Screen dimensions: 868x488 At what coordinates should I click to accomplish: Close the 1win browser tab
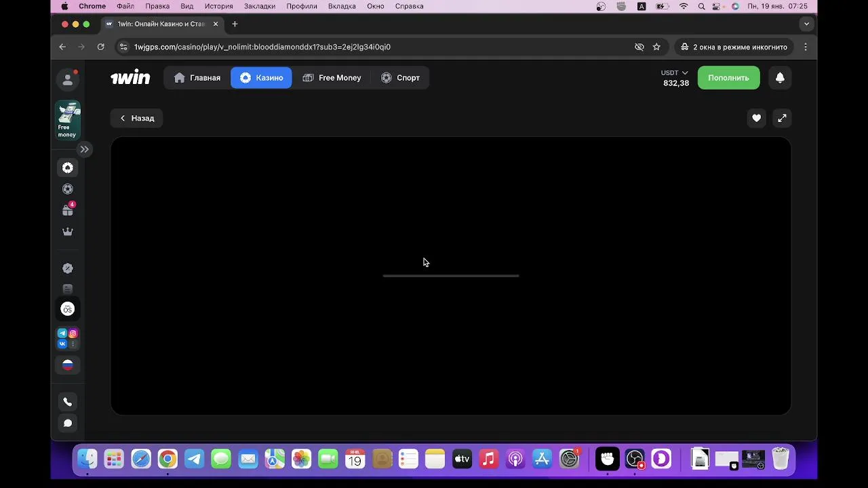(216, 24)
